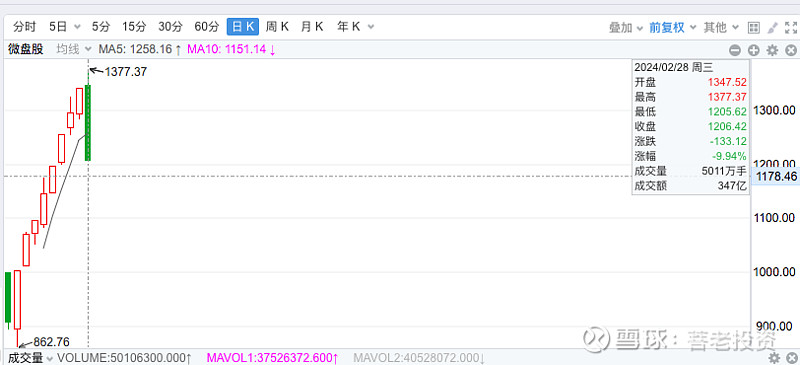Select the 日K daily chart tab
The height and width of the screenshot is (365, 800).
(243, 27)
